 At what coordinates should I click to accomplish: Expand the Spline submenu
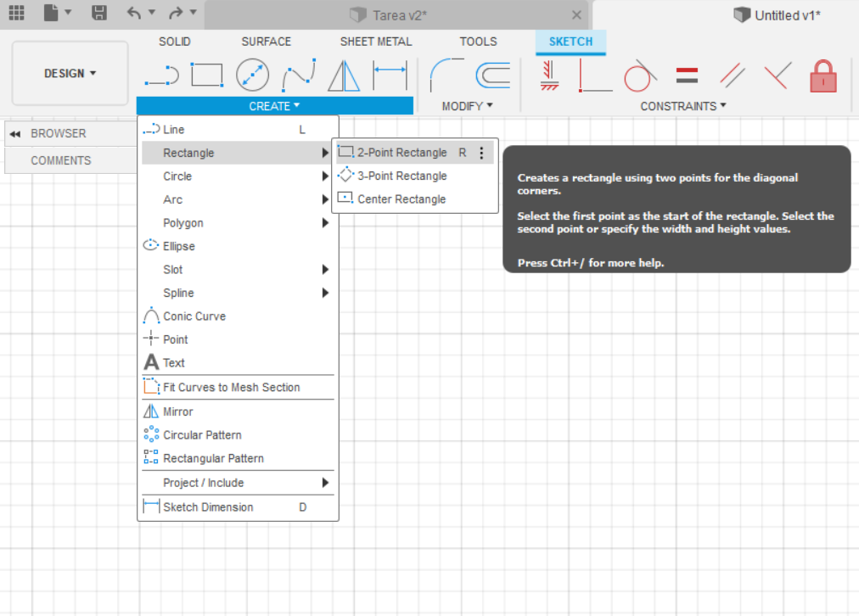(238, 293)
